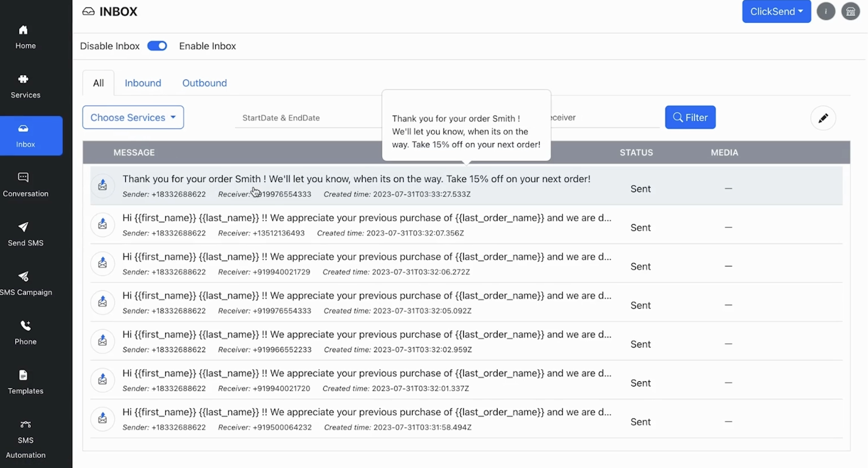The image size is (868, 468).
Task: Open the Send SMS paper plane icon
Action: 23,227
